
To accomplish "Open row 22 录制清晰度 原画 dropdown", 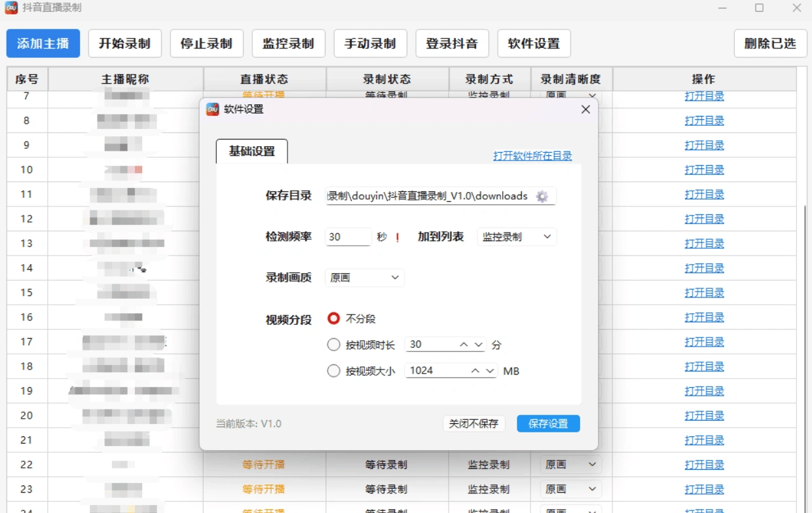I will [x=570, y=465].
